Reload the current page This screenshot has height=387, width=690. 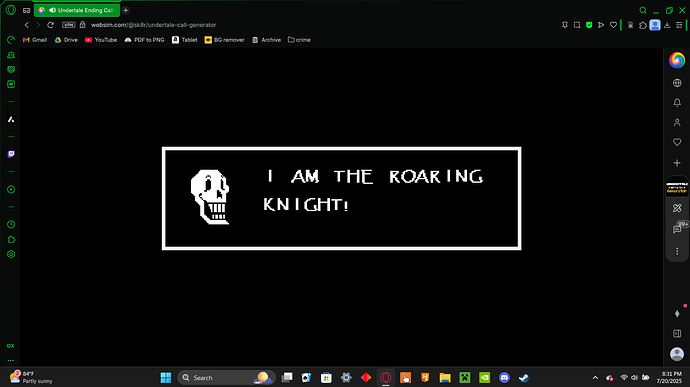click(x=50, y=25)
